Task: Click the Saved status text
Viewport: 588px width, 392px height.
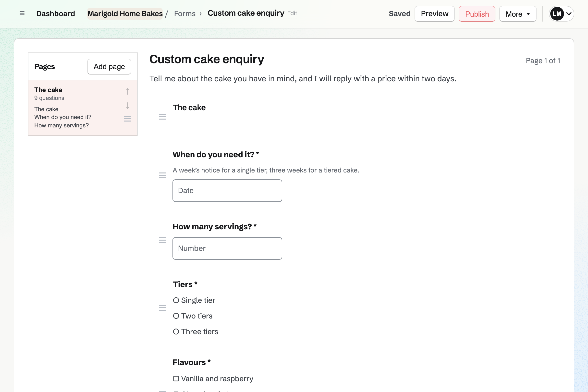Action: click(x=400, y=13)
